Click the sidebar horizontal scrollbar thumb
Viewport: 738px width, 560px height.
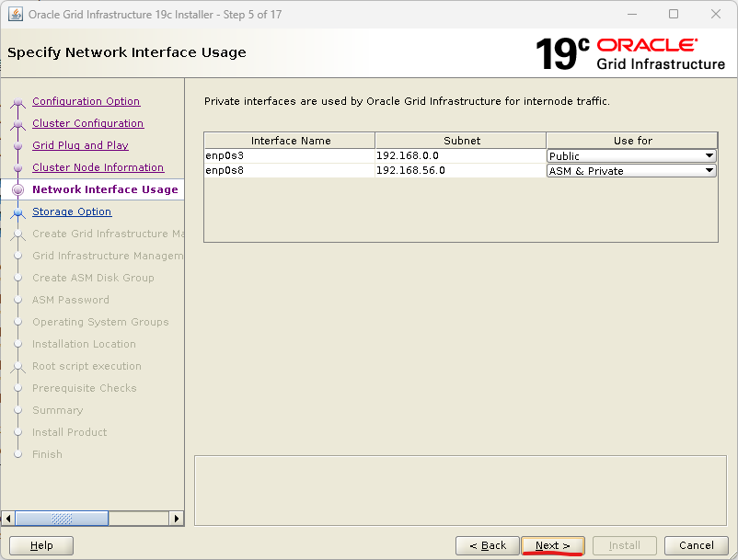pyautogui.click(x=62, y=519)
